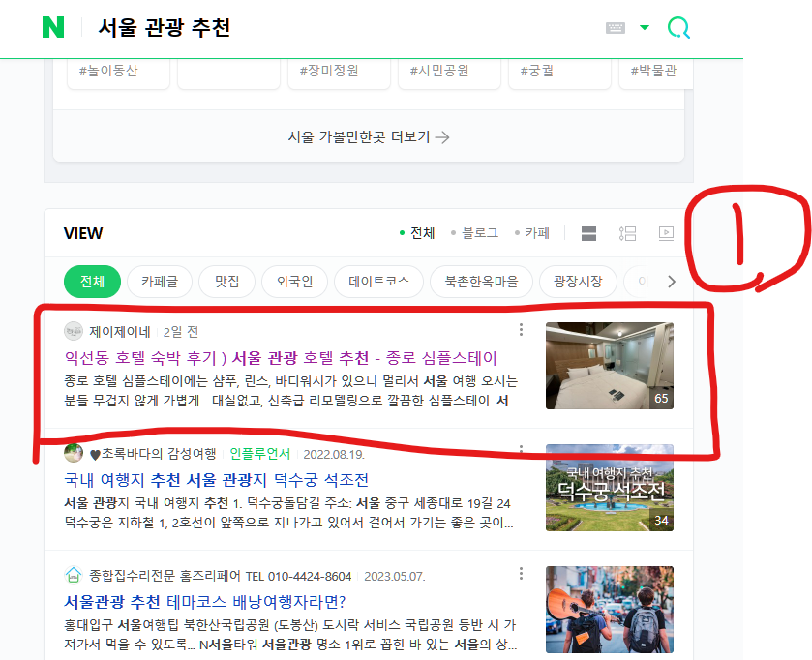
Task: Click the 2022.08.19. date
Action: click(334, 455)
